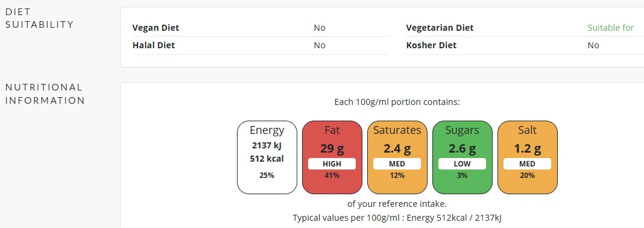Click the MED badge under Saturates
The height and width of the screenshot is (228, 644).
(397, 164)
